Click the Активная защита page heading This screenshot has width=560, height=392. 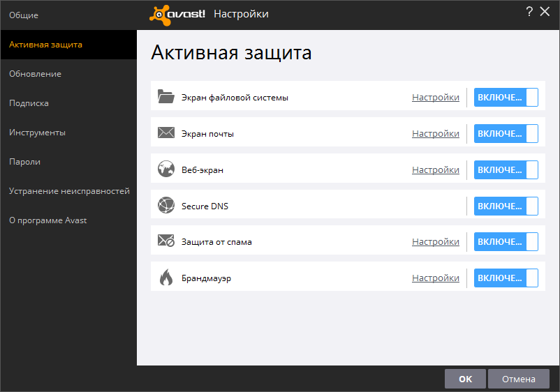point(231,53)
